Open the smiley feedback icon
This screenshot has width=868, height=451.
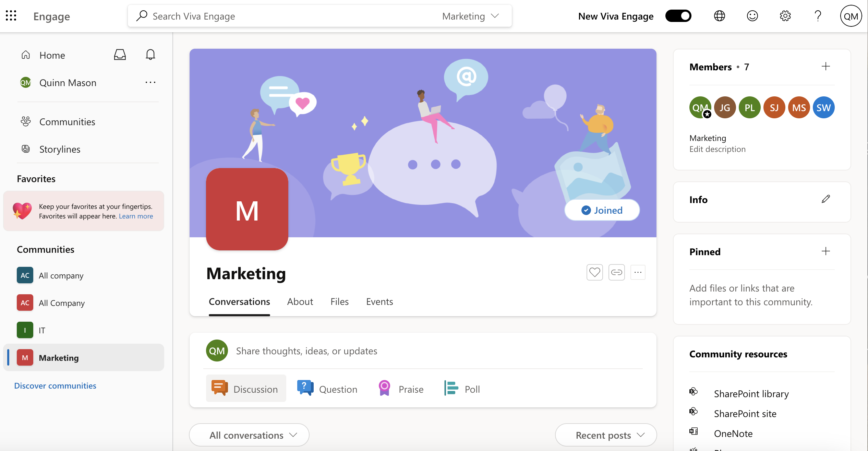pyautogui.click(x=752, y=16)
